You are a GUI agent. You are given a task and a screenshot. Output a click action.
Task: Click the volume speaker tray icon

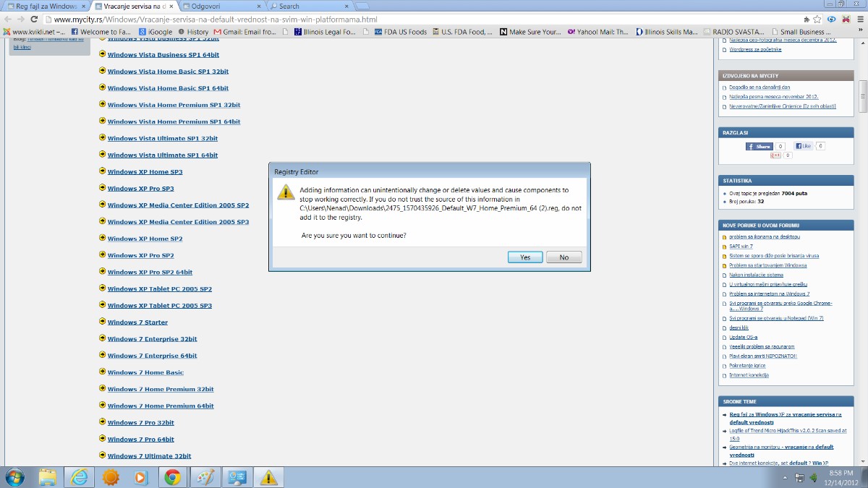pos(813,478)
